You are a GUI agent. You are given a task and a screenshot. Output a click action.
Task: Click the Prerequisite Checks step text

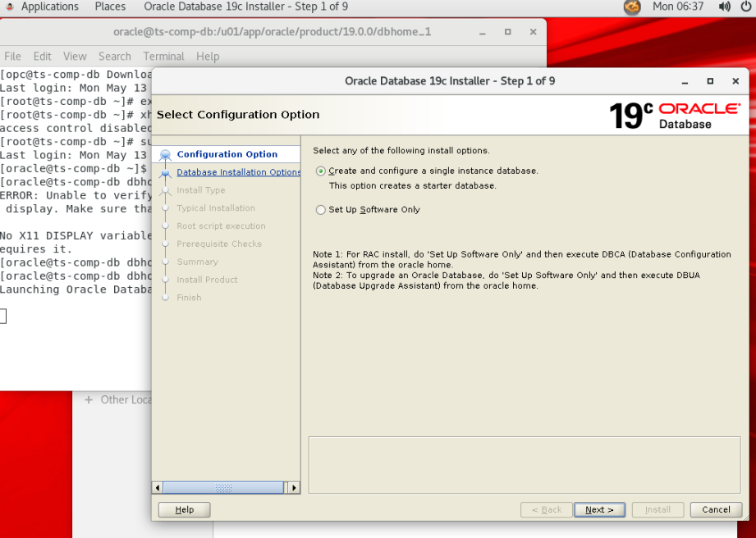(x=219, y=244)
